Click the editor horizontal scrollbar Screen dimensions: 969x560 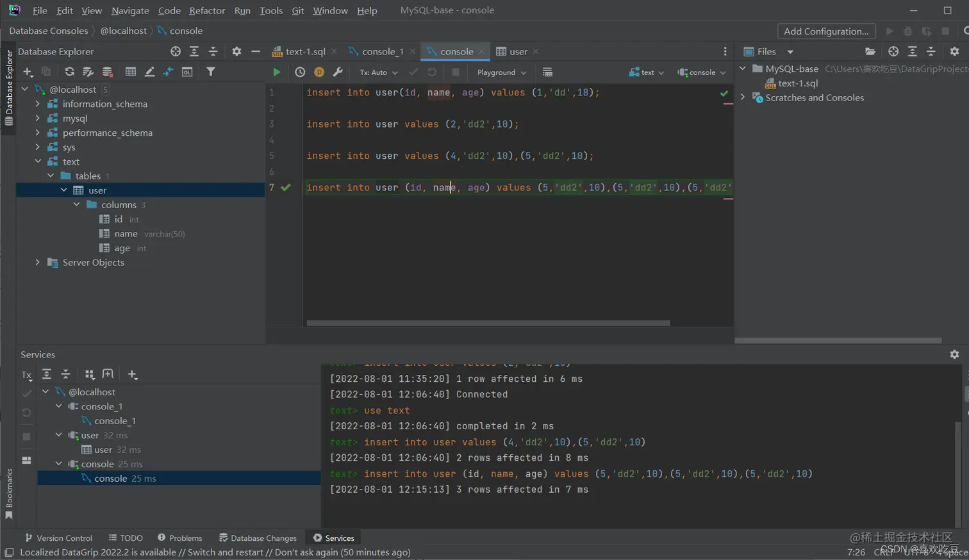488,324
